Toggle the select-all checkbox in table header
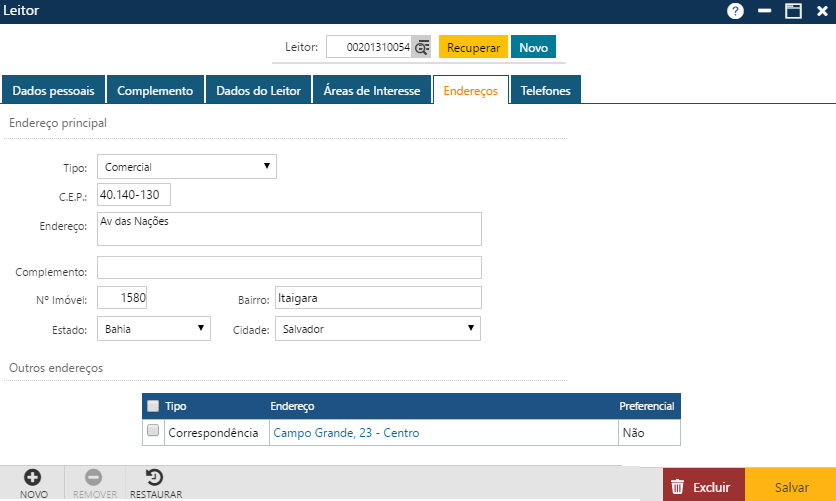This screenshot has width=836, height=501. (153, 406)
